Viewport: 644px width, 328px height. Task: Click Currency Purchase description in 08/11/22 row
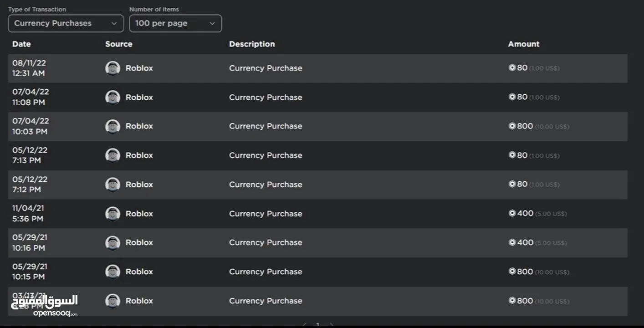point(266,68)
